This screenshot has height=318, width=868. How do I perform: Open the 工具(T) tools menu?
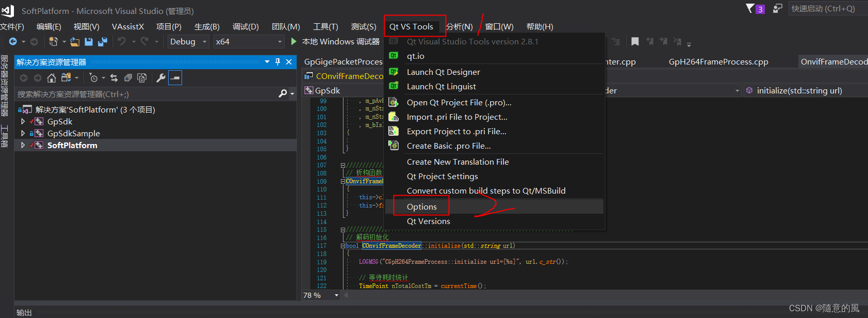[x=325, y=26]
